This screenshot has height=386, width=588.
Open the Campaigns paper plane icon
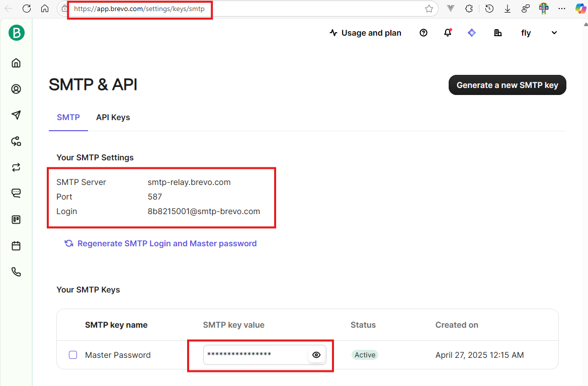coord(16,115)
